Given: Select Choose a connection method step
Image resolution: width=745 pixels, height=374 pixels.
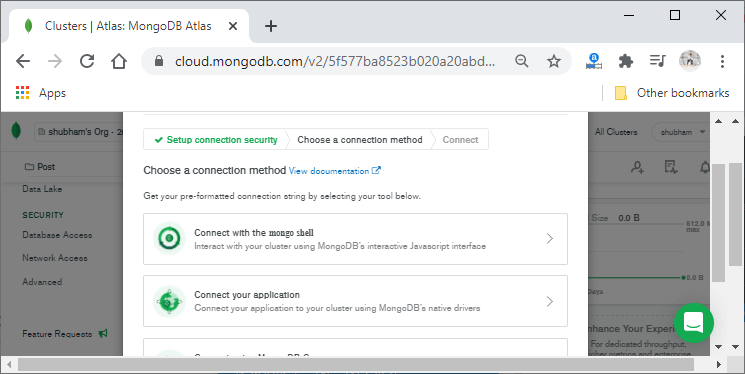Looking at the screenshot, I should coord(360,140).
